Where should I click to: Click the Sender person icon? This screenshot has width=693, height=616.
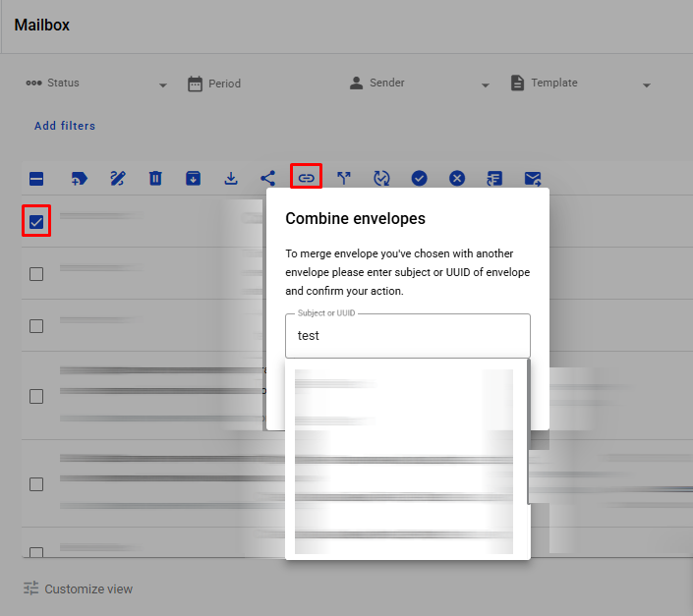pyautogui.click(x=356, y=83)
